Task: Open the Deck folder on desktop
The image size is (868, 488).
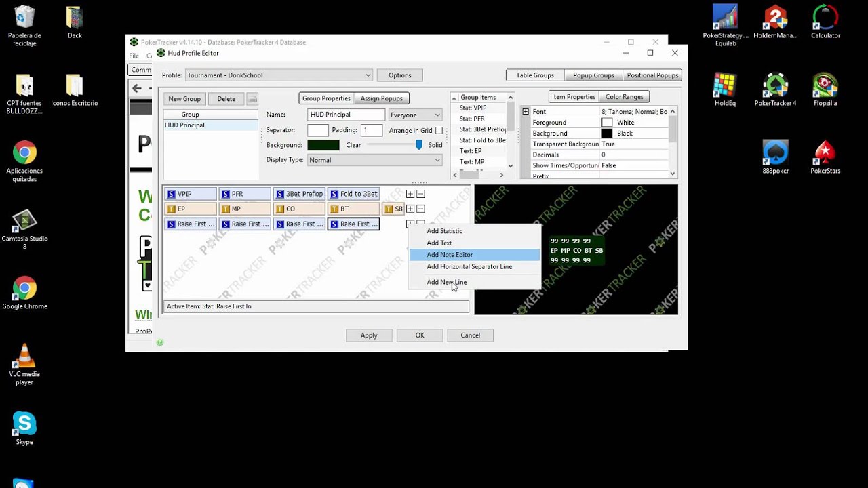Action: pos(75,22)
